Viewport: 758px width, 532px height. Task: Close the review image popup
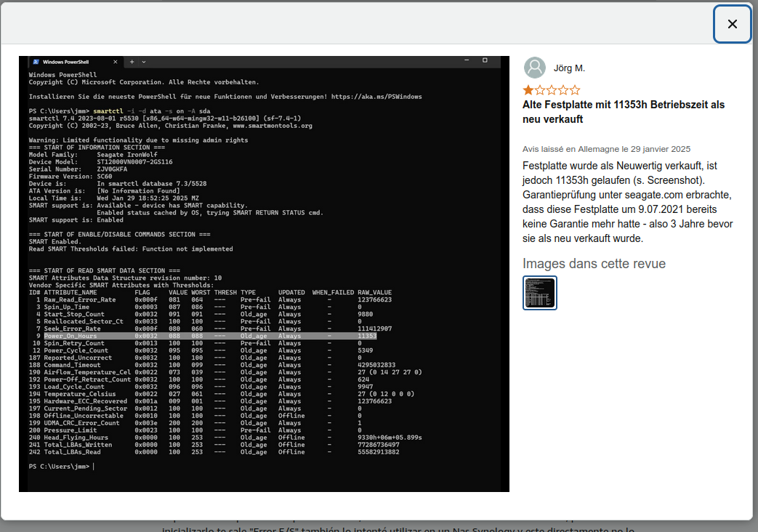tap(732, 24)
